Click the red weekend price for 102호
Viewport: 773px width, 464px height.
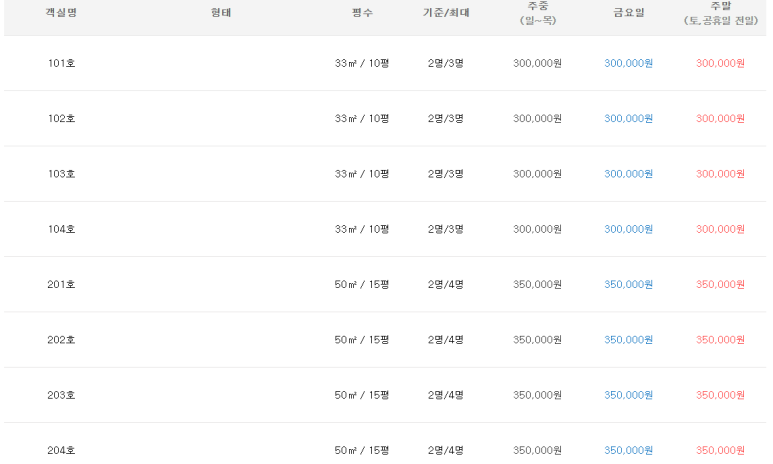pyautogui.click(x=720, y=118)
